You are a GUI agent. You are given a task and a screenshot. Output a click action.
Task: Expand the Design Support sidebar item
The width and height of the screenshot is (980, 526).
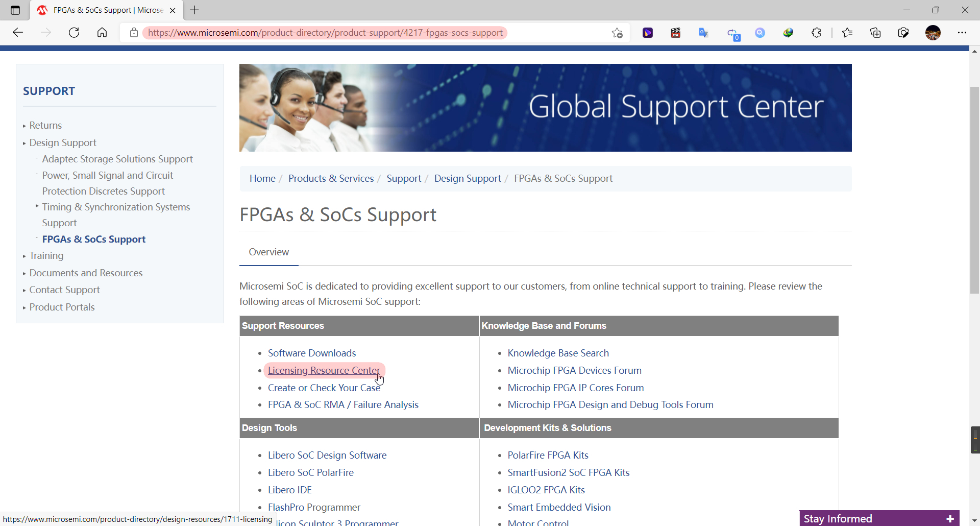pyautogui.click(x=63, y=142)
